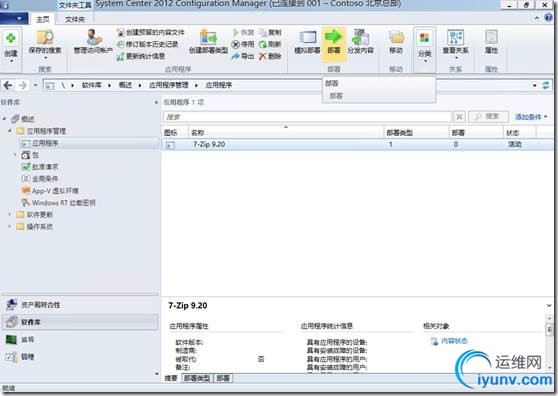The width and height of the screenshot is (558, 396).
Task: Open Properties (属性) from the ribbon
Action: (x=491, y=41)
